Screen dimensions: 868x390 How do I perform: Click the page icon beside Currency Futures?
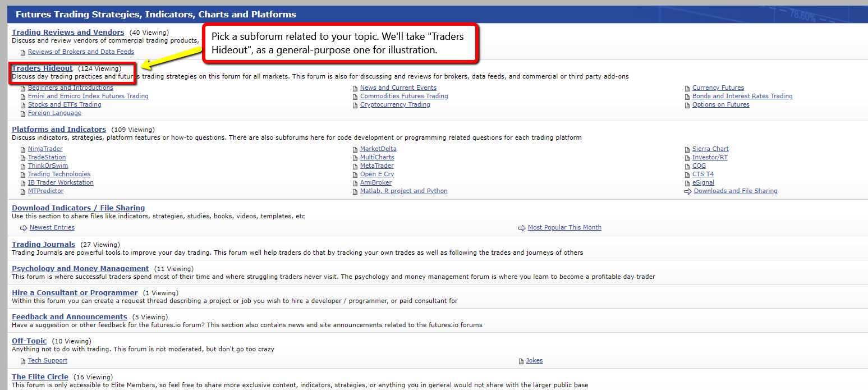(x=687, y=88)
